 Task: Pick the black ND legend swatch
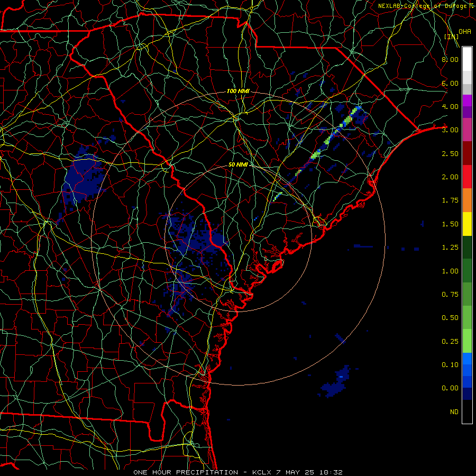coord(467,411)
